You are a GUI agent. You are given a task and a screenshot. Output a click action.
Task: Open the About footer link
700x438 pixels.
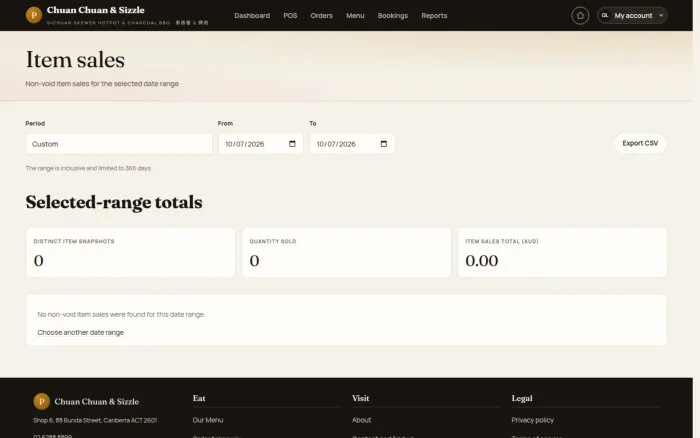pyautogui.click(x=362, y=420)
